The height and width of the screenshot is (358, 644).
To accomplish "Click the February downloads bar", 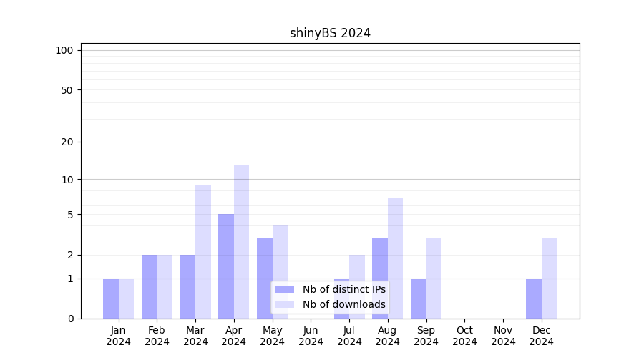I will click(165, 286).
